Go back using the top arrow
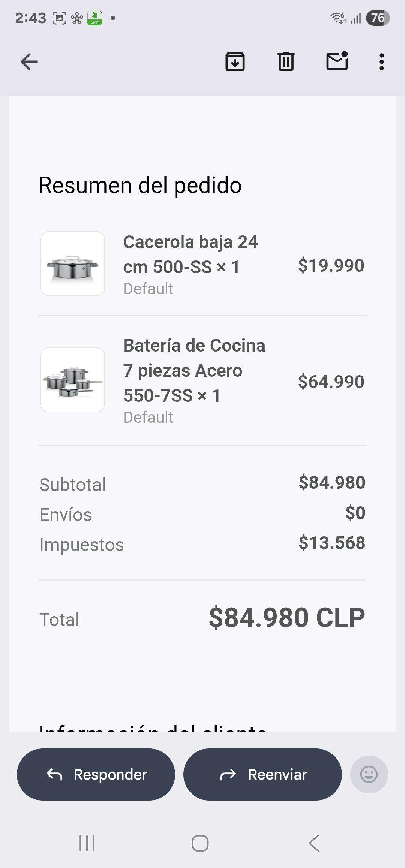Image resolution: width=405 pixels, height=868 pixels. pyautogui.click(x=29, y=62)
